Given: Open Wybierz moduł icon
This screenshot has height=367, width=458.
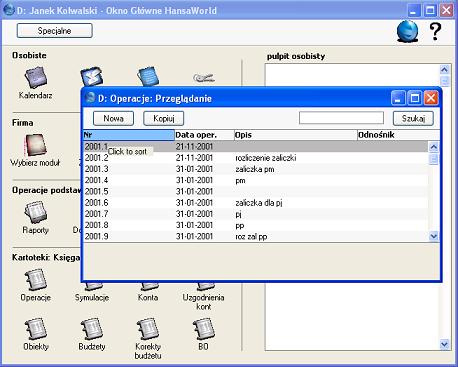Looking at the screenshot, I should point(35,145).
